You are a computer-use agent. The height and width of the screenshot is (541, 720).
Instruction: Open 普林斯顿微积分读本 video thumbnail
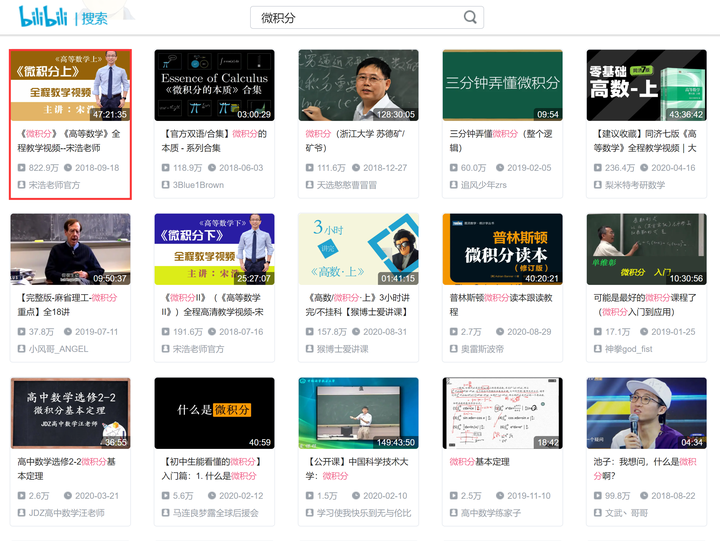coord(502,249)
